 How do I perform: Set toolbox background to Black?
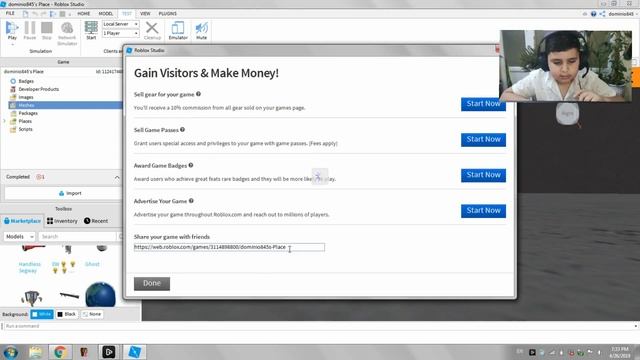click(x=67, y=314)
